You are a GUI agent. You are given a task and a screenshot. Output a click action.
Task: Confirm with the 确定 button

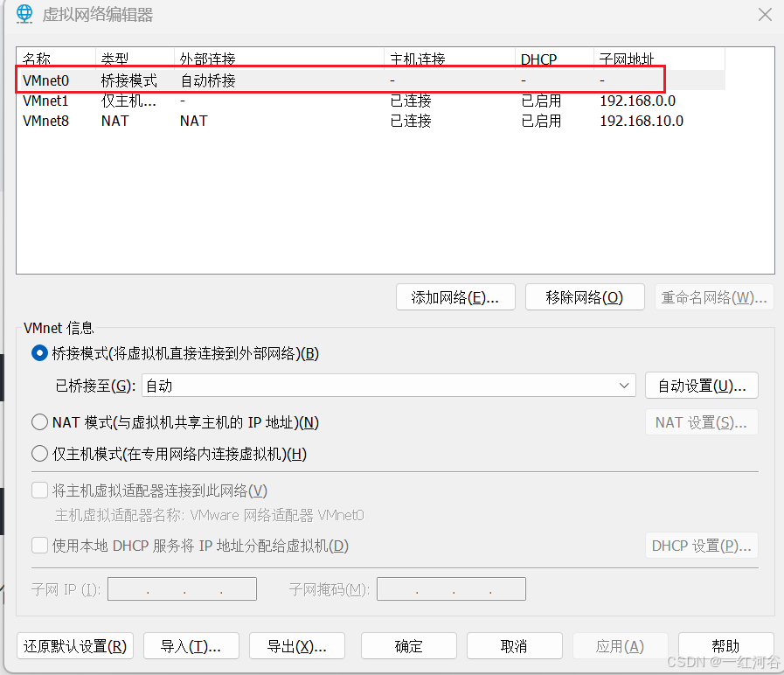coord(408,646)
